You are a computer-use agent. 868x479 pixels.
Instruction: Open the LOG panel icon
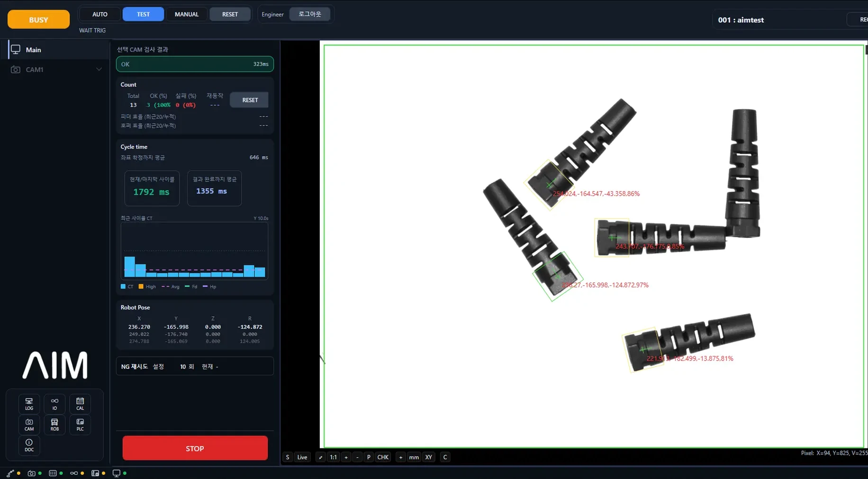(x=29, y=404)
